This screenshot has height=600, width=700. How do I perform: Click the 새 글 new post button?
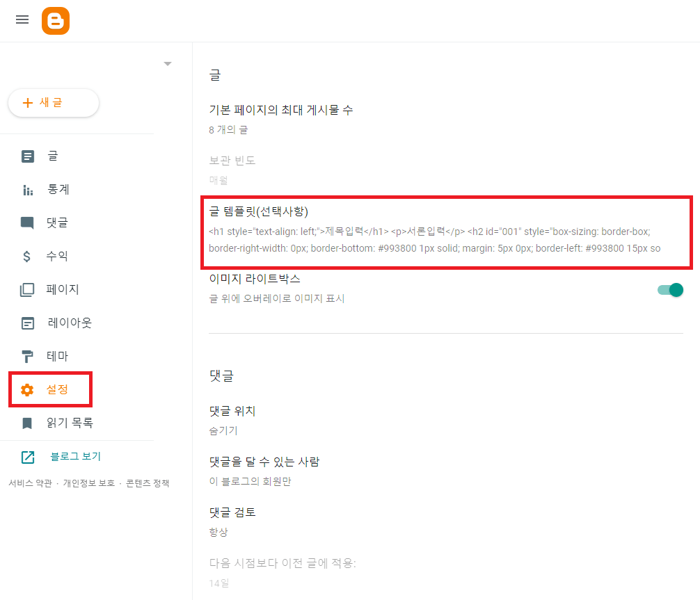(x=53, y=102)
